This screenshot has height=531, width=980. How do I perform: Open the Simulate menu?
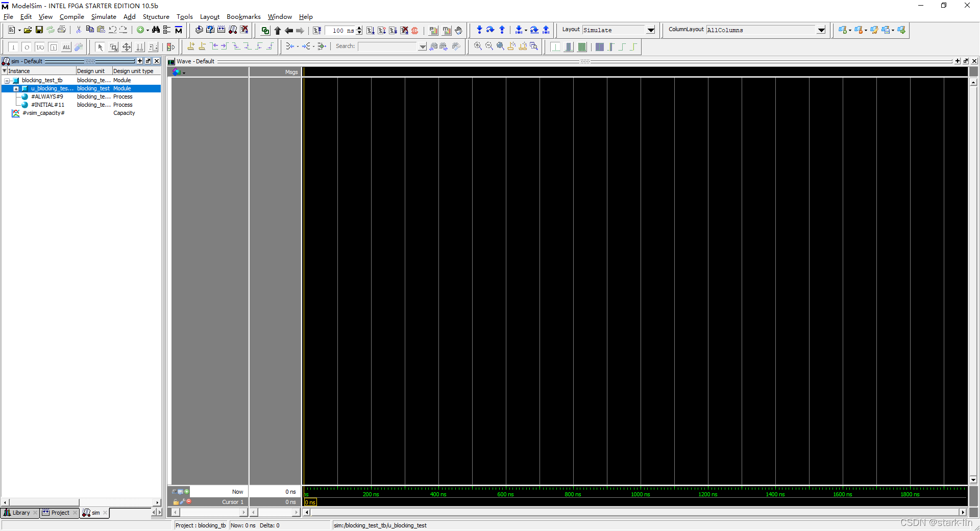tap(104, 17)
